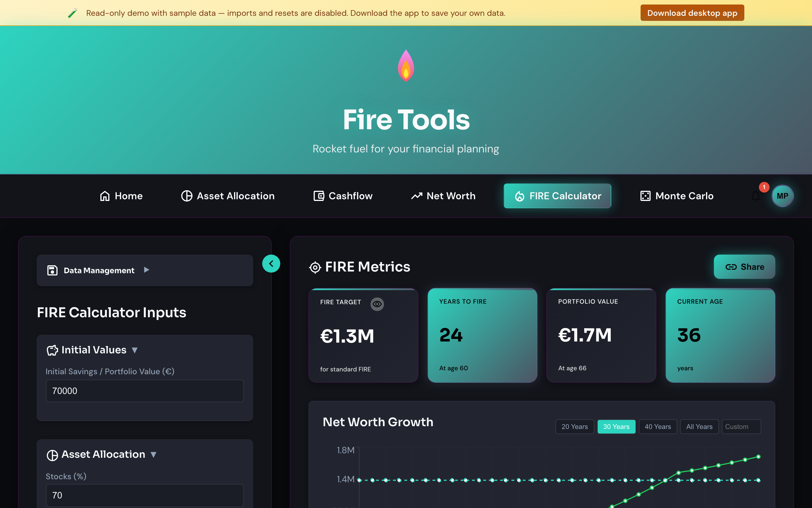Click the FIRE Calculator Inputs heading
812x508 pixels.
[x=111, y=312]
